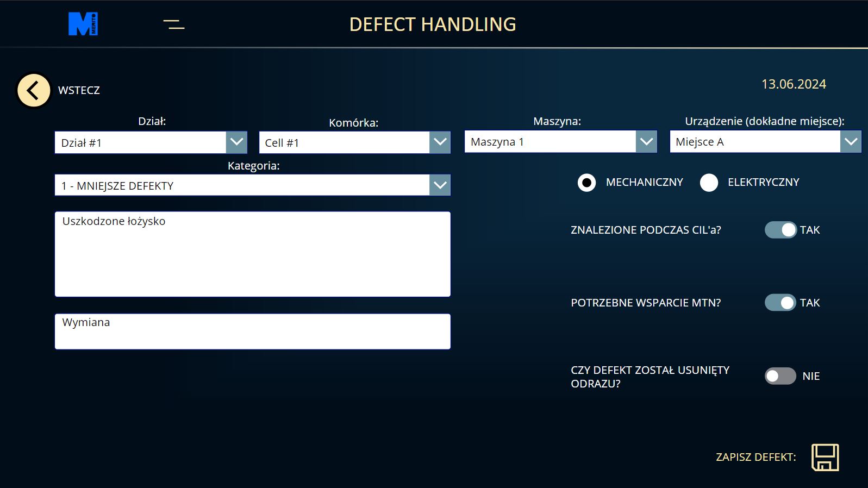Open the hamburger menu icon
The height and width of the screenshot is (488, 868).
[174, 24]
